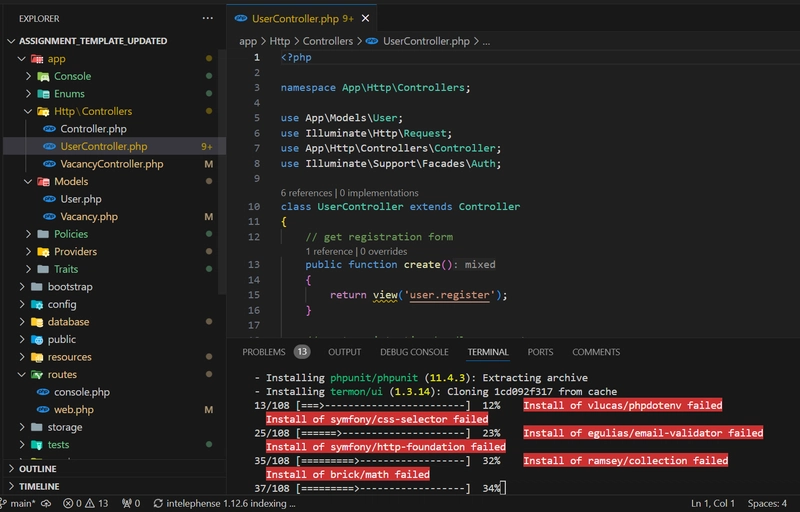Switch to the PROBLEMS panel tab
The image size is (800, 512).
(x=264, y=352)
